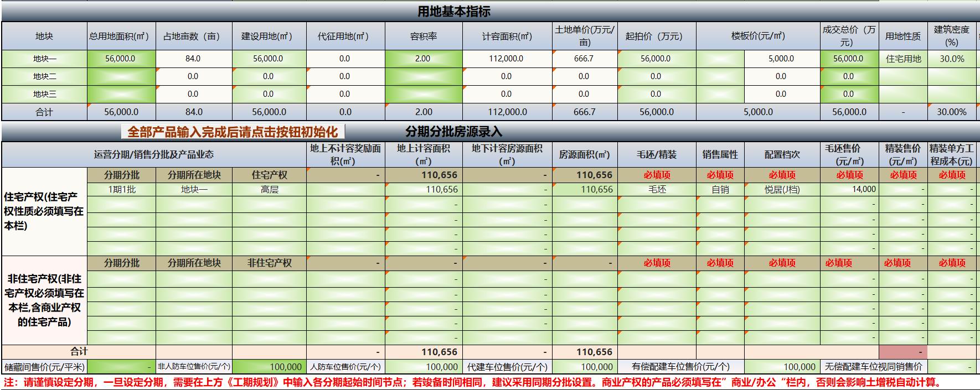
Task: Select the 地块一 占地亩数 cell showing 84.0
Action: tap(194, 59)
